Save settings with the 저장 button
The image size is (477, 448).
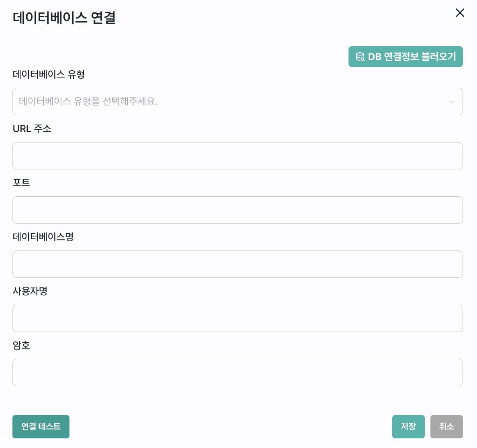(x=408, y=426)
